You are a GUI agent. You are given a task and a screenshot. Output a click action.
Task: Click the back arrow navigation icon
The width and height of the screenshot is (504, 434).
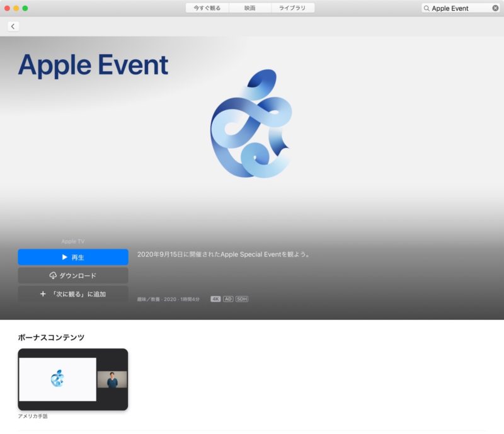point(13,26)
